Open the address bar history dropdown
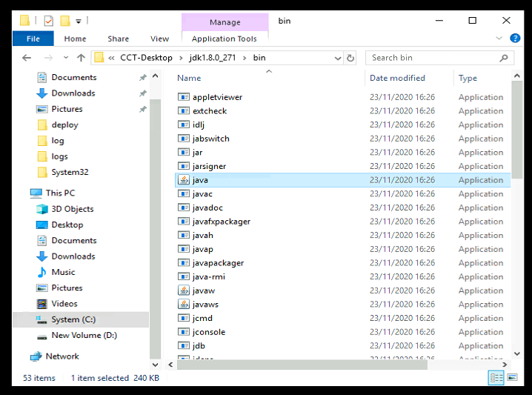The height and width of the screenshot is (395, 532). pyautogui.click(x=338, y=58)
